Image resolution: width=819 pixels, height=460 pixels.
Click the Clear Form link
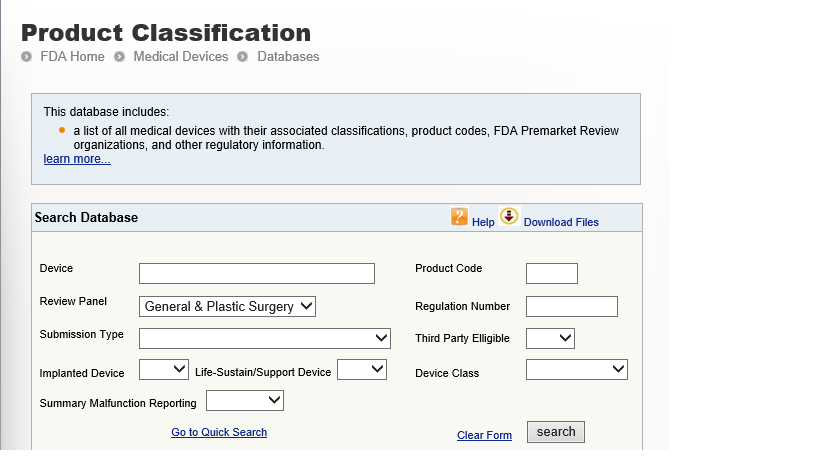[x=484, y=435]
